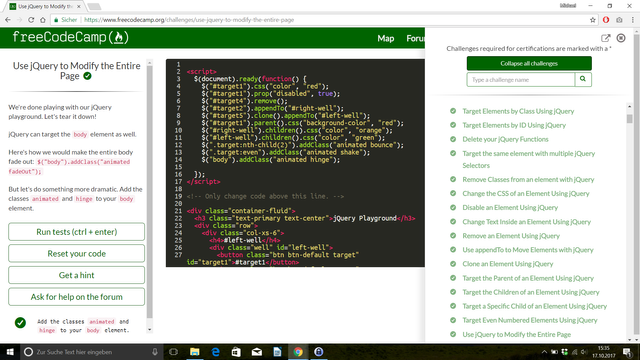Click the Opera extension icon in toolbar

click(606, 20)
